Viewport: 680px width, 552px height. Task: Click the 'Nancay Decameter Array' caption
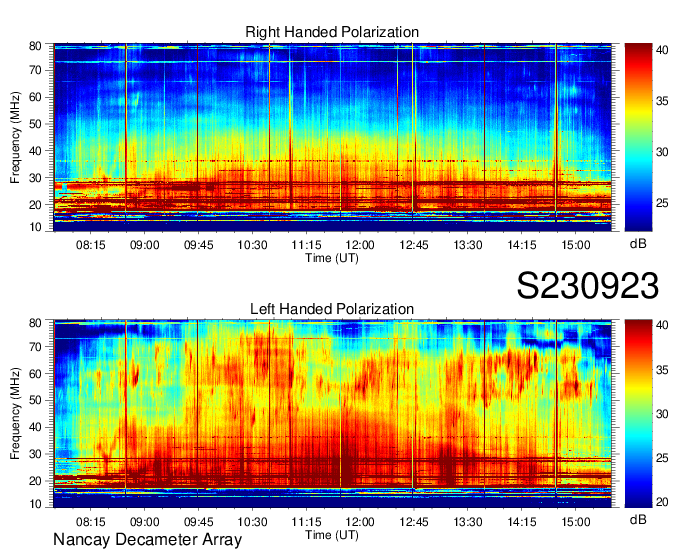coord(147,540)
